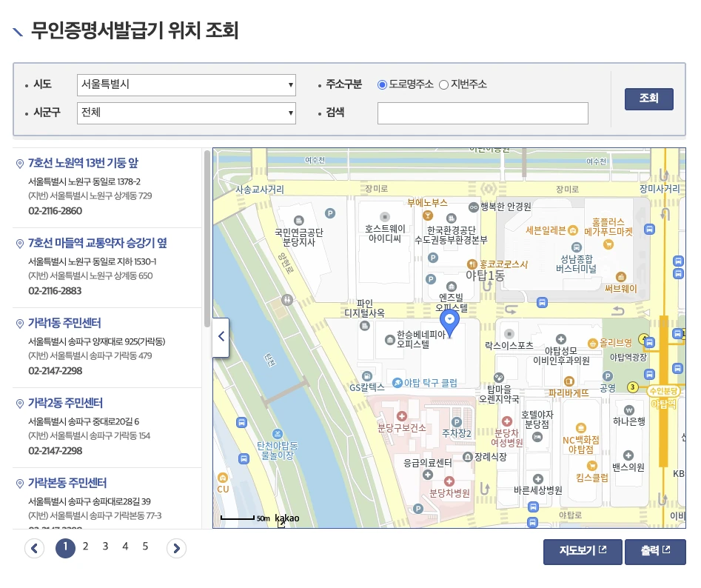This screenshot has height=588, width=701.
Task: Open the 지도보기 map view button
Action: pos(582,551)
